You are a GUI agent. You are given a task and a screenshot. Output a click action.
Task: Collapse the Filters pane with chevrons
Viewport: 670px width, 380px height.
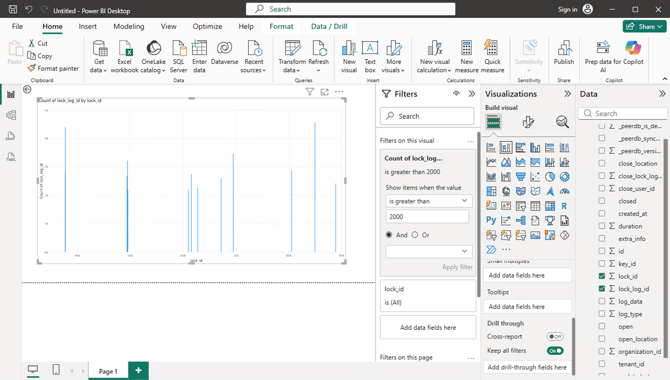pyautogui.click(x=472, y=94)
